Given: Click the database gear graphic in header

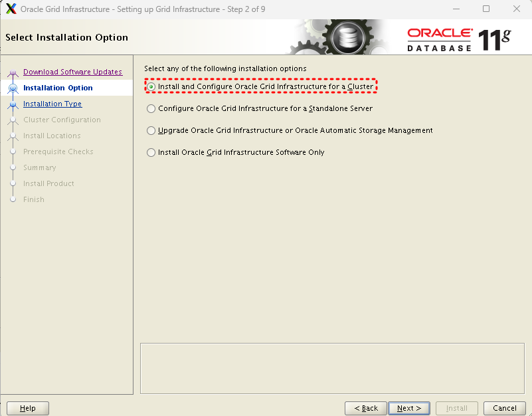Looking at the screenshot, I should pos(347,37).
